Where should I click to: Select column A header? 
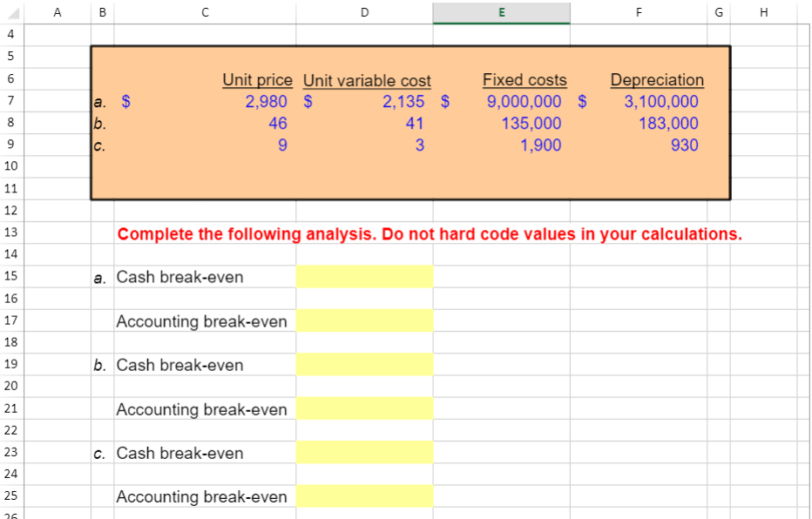[x=57, y=13]
